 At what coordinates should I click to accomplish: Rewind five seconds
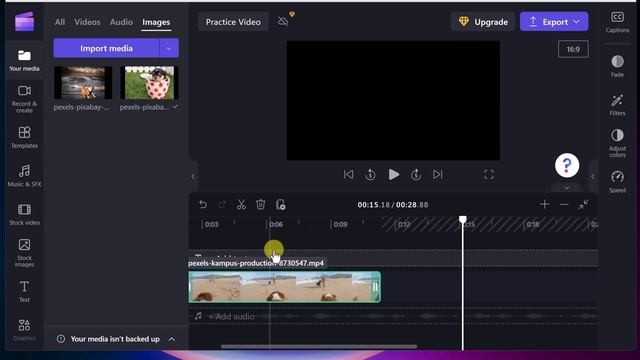370,175
